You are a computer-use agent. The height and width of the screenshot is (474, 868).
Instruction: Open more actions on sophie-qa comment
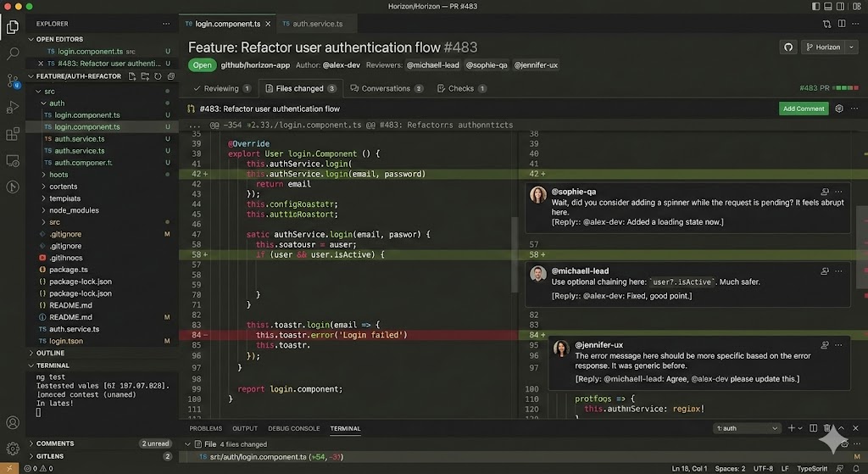click(x=838, y=192)
